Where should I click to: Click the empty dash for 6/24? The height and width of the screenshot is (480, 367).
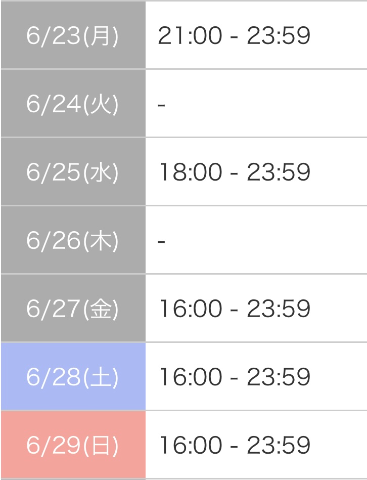tap(162, 105)
